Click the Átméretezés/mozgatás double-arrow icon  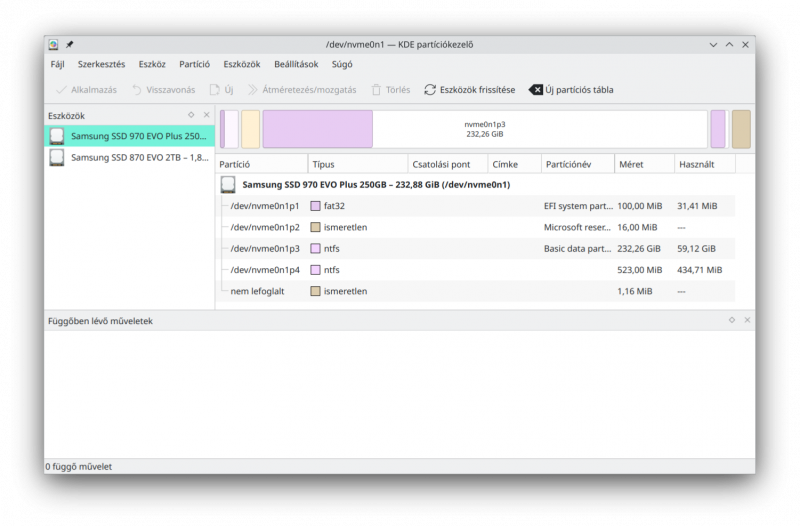pyautogui.click(x=252, y=90)
